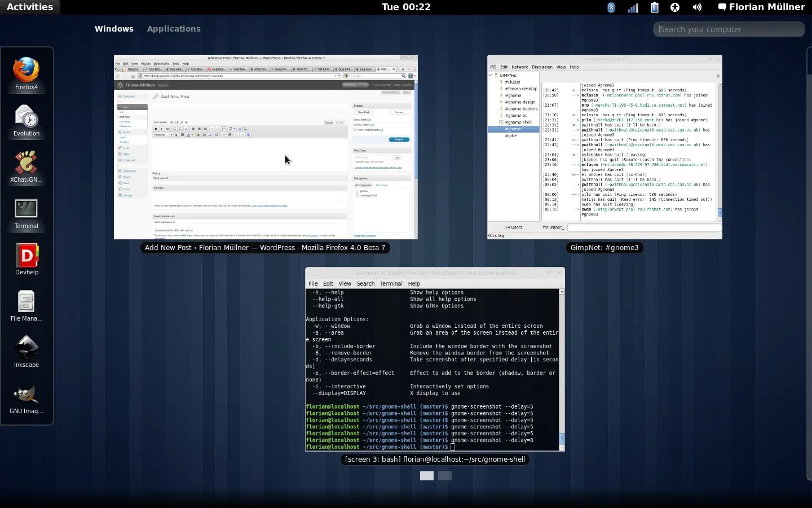Switch to the first workspace indicator
Viewport: 812px width, 508px height.
(x=427, y=476)
